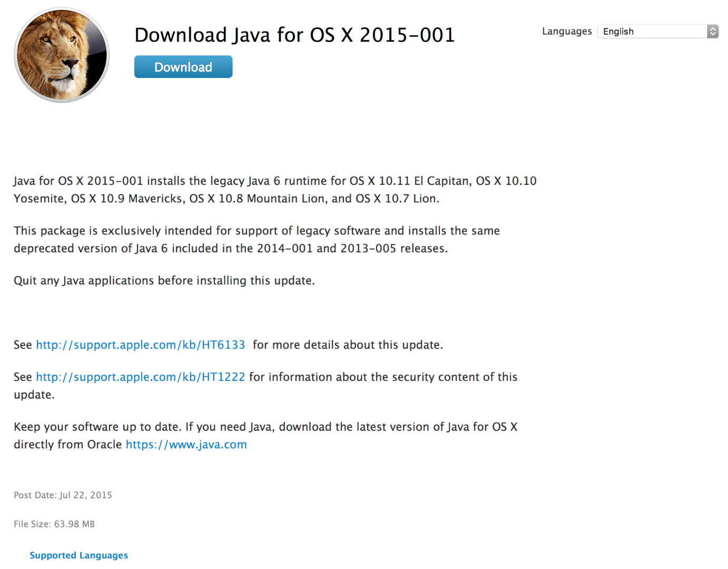Screen dimensions: 728x569
Task: Click the Languages label
Action: click(x=567, y=32)
